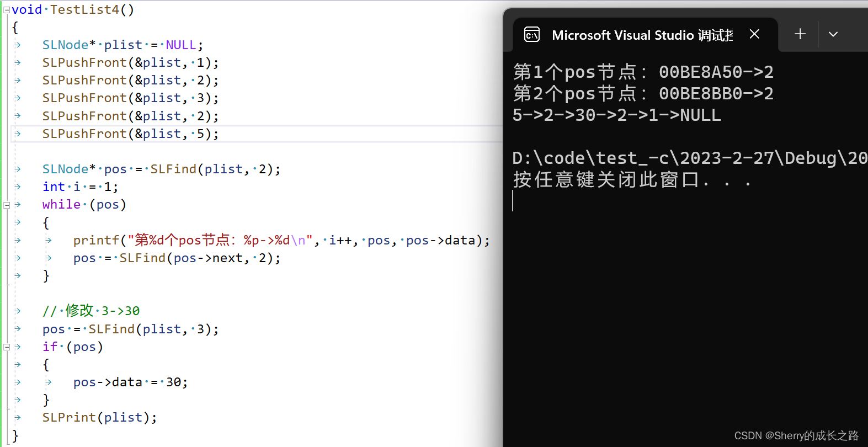Open a new terminal tab with the plus button
Screen dimensions: 868x447
click(x=800, y=34)
